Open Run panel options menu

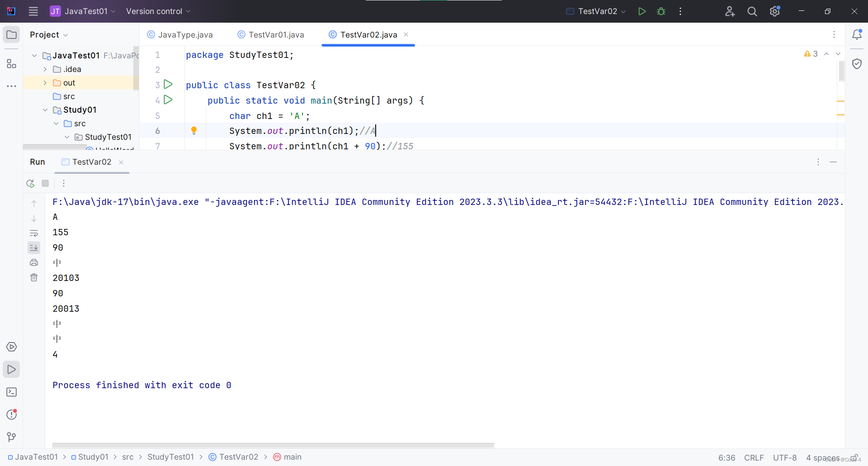point(818,162)
